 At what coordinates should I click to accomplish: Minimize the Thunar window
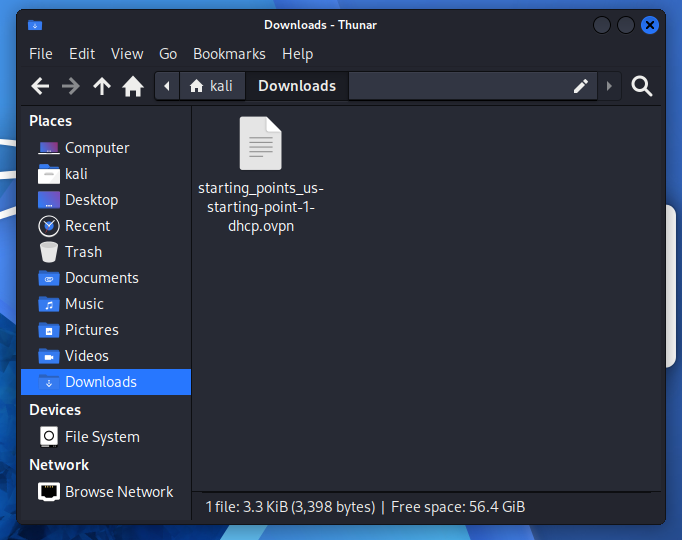(x=602, y=25)
